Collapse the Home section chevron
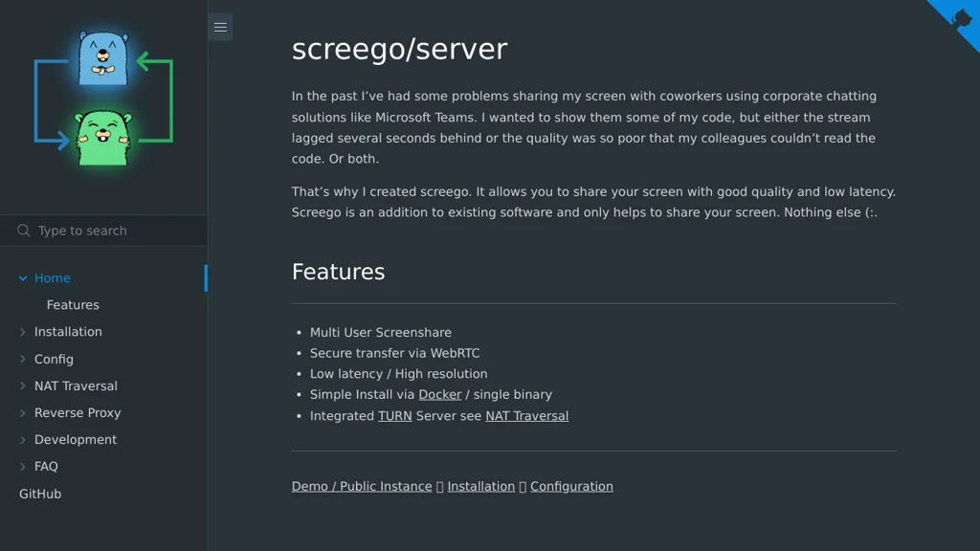Screen dimensions: 980x551 (x=23, y=278)
